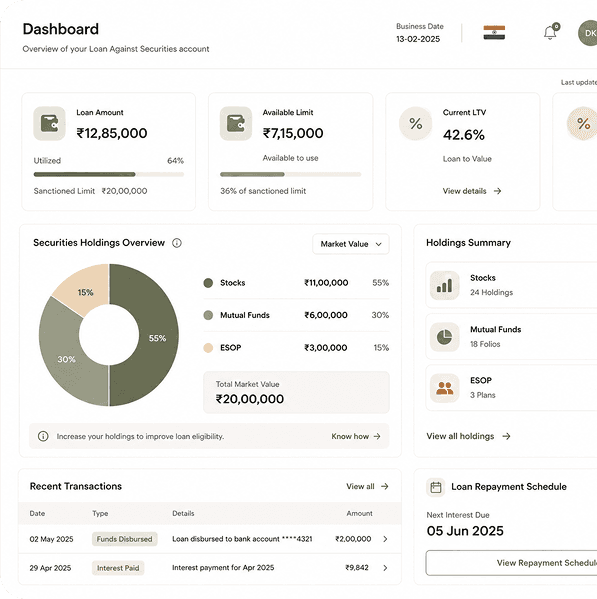The width and height of the screenshot is (597, 599).
Task: Click the orange percent icon on the partial card
Action: 583,123
